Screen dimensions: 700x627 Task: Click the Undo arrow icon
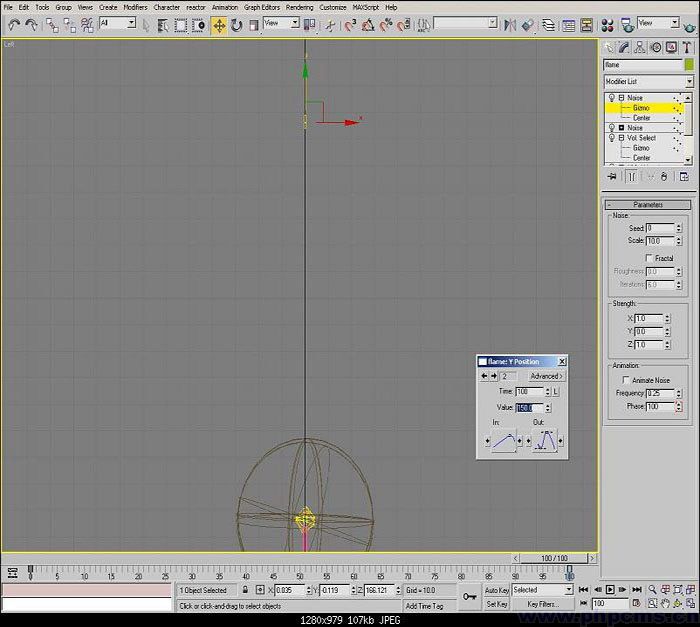(14, 25)
